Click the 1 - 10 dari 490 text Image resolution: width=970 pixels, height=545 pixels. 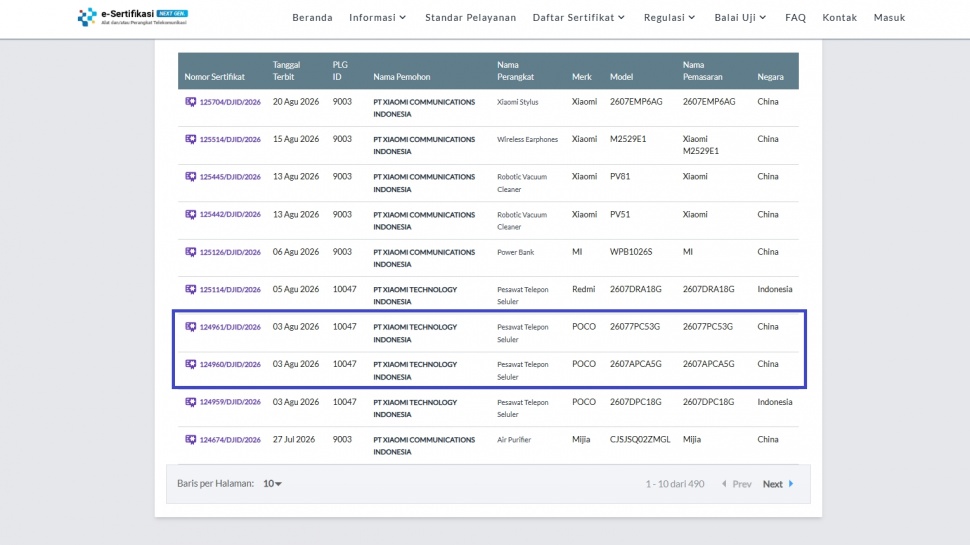pyautogui.click(x=675, y=484)
